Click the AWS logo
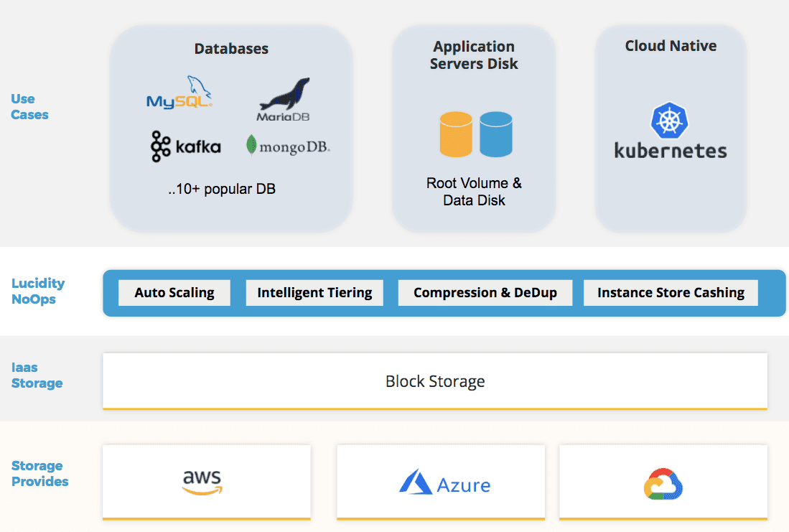The height and width of the screenshot is (532, 789). point(202,482)
